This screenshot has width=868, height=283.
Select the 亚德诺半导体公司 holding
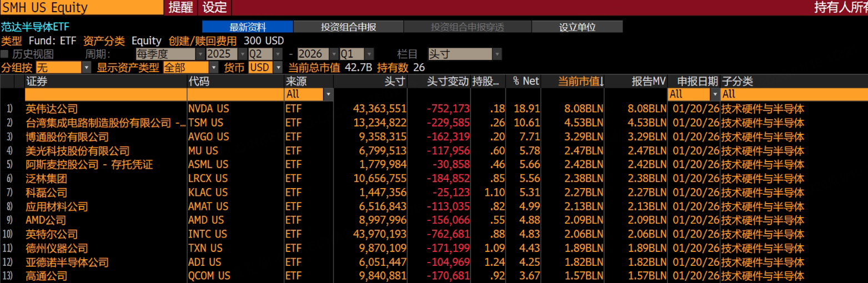click(x=67, y=262)
